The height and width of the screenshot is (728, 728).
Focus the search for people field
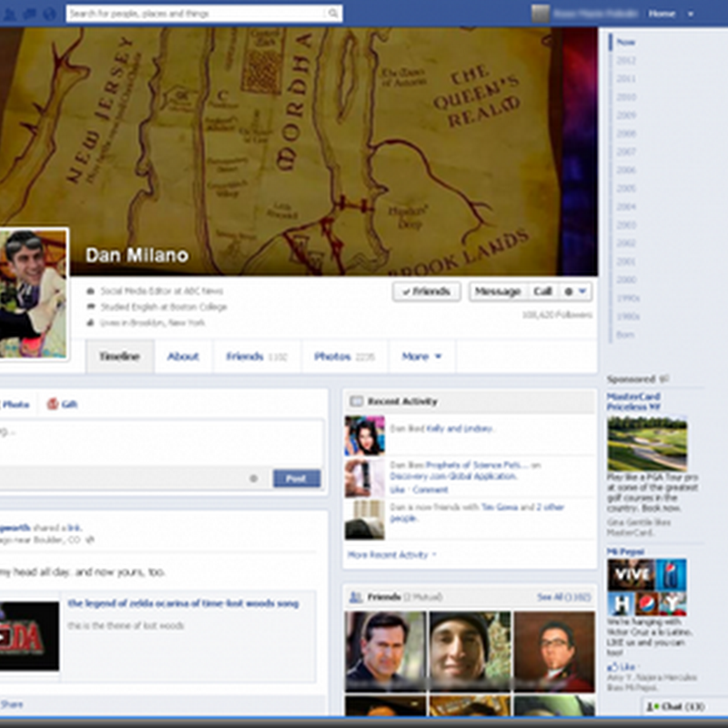coord(204,14)
